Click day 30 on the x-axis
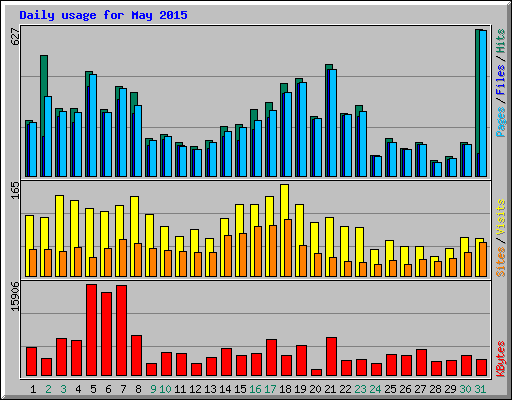 point(465,389)
